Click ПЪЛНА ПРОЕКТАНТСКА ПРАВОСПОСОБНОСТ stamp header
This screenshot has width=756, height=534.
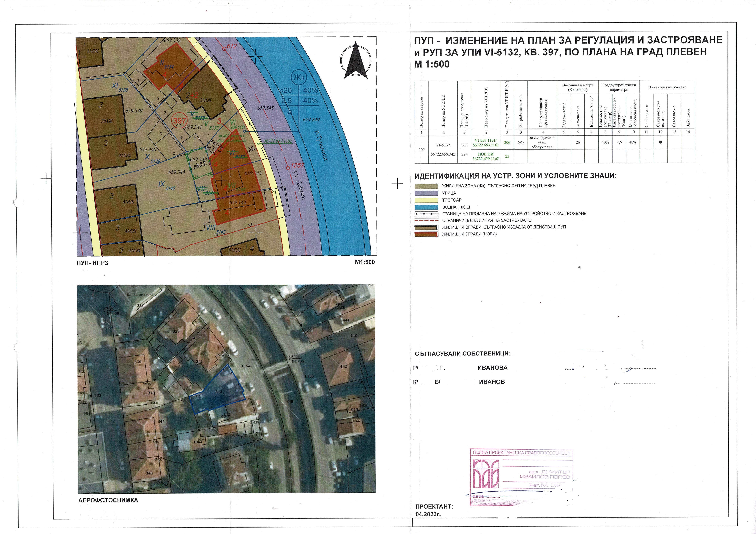(521, 453)
